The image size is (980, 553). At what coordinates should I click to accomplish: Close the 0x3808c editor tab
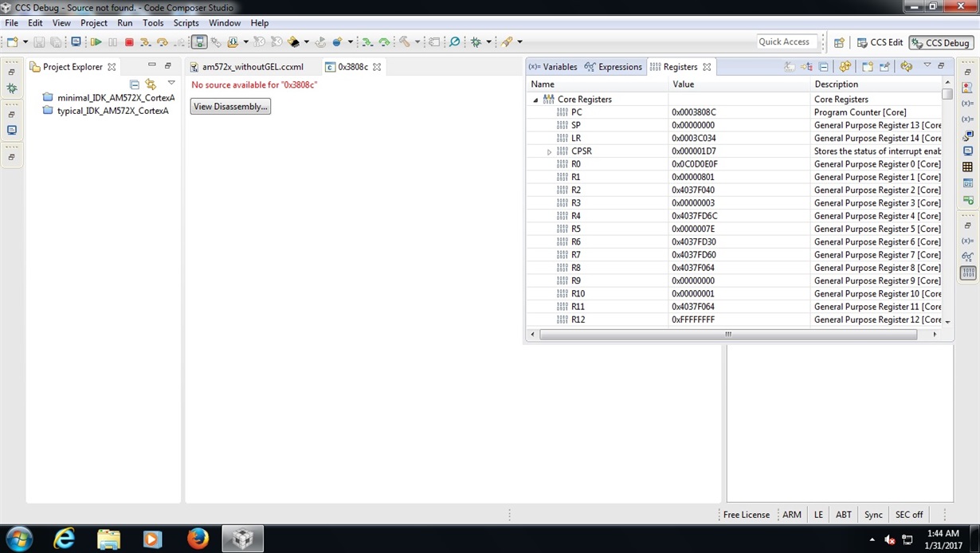coord(377,67)
